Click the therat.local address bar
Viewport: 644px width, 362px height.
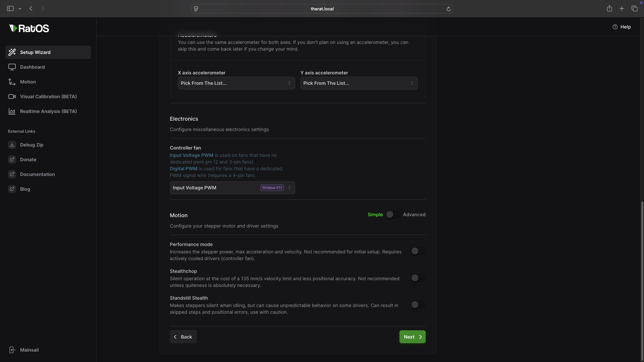pos(322,9)
